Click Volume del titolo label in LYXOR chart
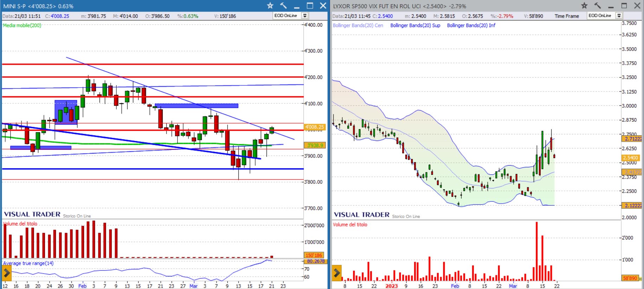The width and height of the screenshot is (644, 289). (350, 225)
